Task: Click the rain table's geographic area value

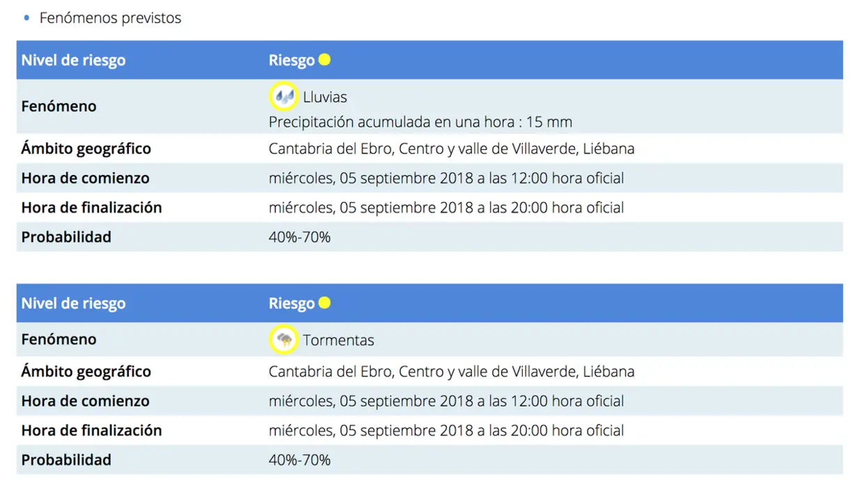Action: click(451, 149)
